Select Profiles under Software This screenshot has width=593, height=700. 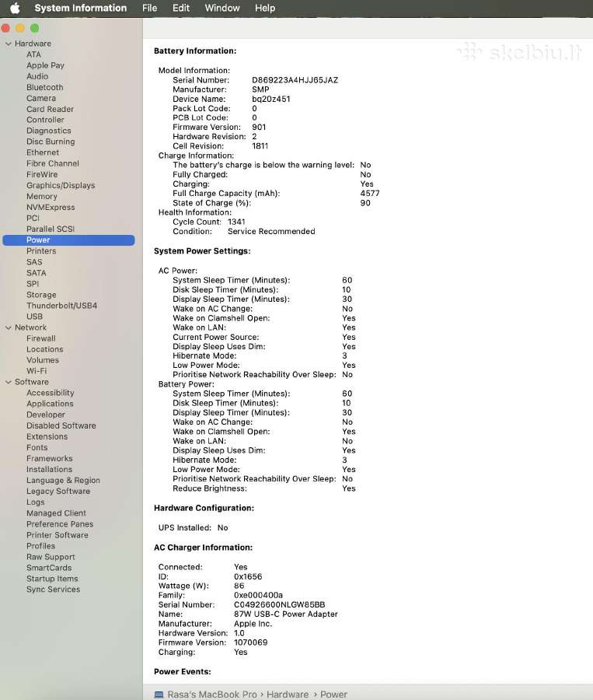40,546
